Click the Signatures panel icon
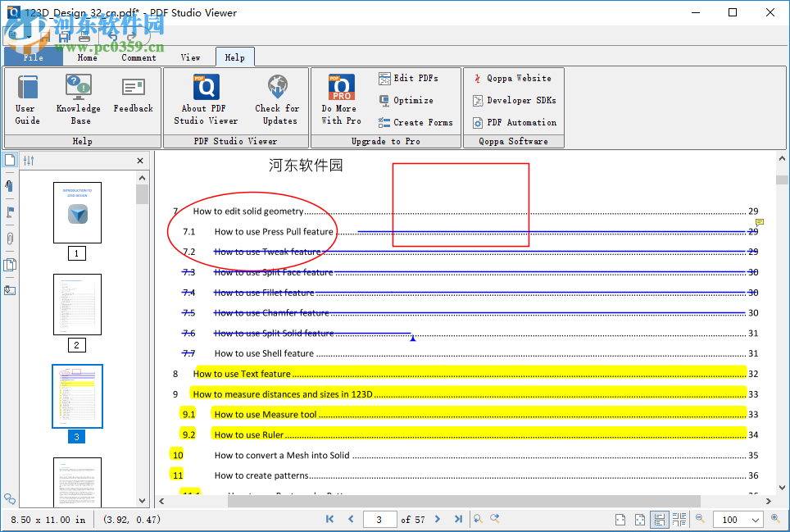The height and width of the screenshot is (532, 790). pyautogui.click(x=9, y=290)
